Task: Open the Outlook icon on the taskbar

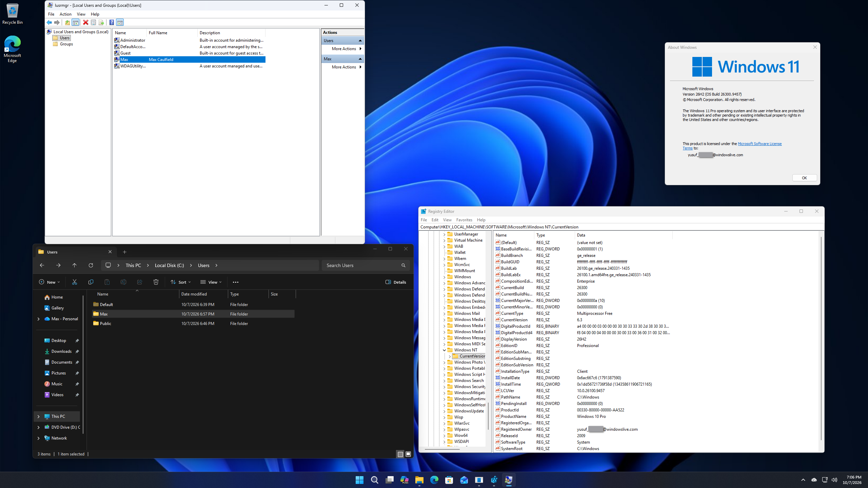Action: (464, 480)
